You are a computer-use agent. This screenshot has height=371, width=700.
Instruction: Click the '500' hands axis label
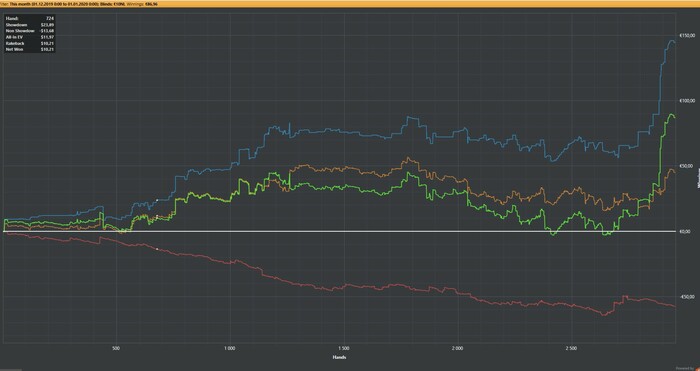click(x=116, y=347)
